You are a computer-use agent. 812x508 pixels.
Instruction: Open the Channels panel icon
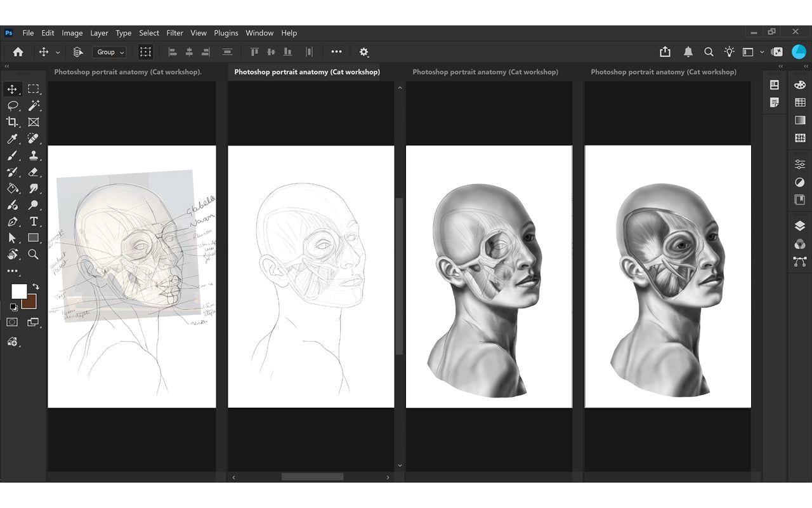800,244
